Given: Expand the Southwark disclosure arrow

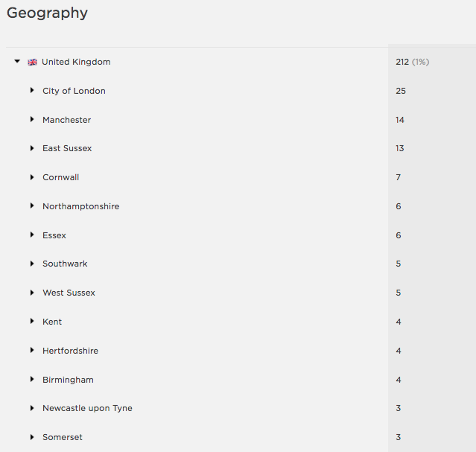Looking at the screenshot, I should (32, 264).
